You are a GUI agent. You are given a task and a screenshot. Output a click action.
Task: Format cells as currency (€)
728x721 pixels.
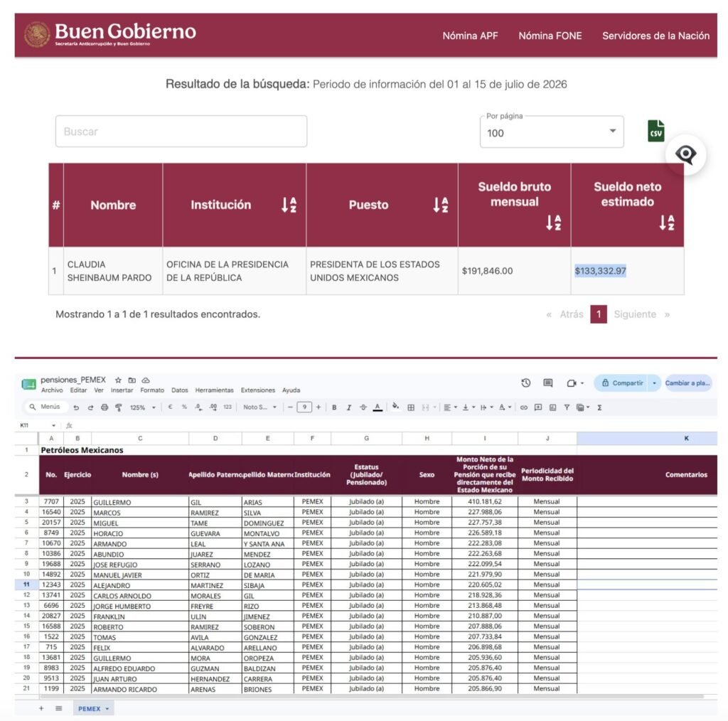point(171,407)
